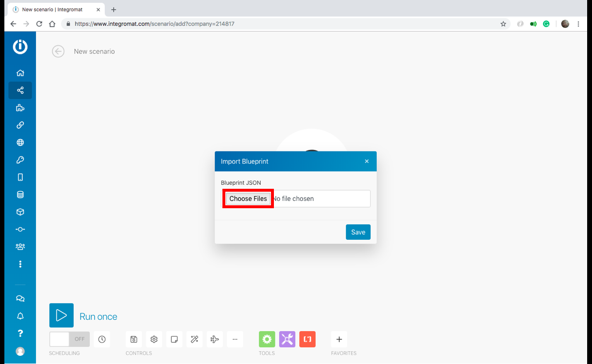
Task: Open scenario settings gear icon
Action: 154,339
